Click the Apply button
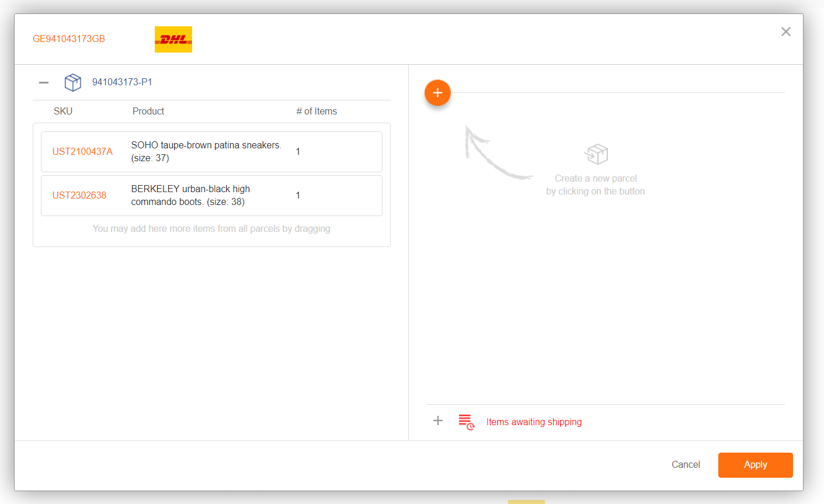Viewport: 824px width, 504px height. [755, 465]
